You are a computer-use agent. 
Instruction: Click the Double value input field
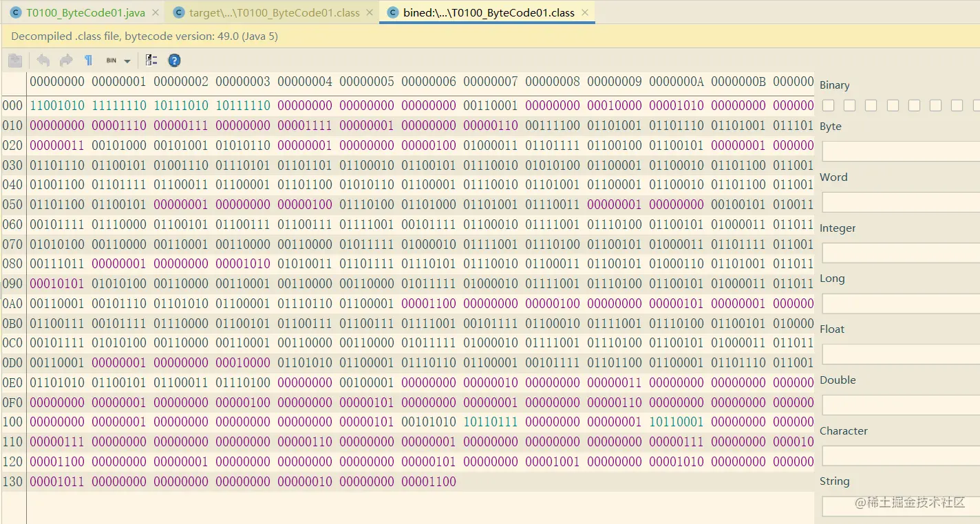[901, 405]
